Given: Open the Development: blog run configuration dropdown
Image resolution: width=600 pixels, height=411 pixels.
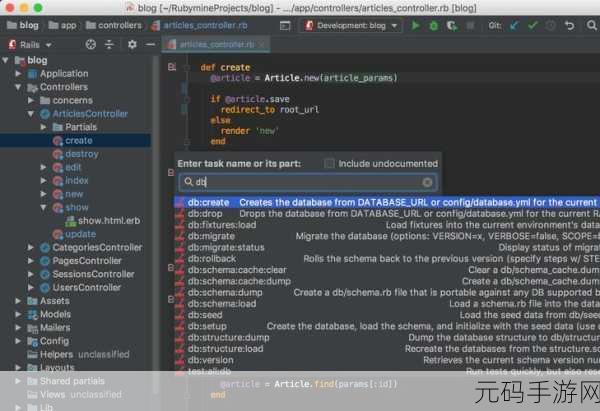Looking at the screenshot, I should tap(351, 26).
